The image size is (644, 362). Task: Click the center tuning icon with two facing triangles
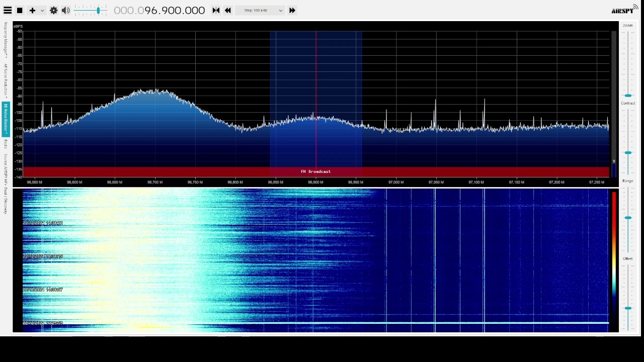coord(216,10)
